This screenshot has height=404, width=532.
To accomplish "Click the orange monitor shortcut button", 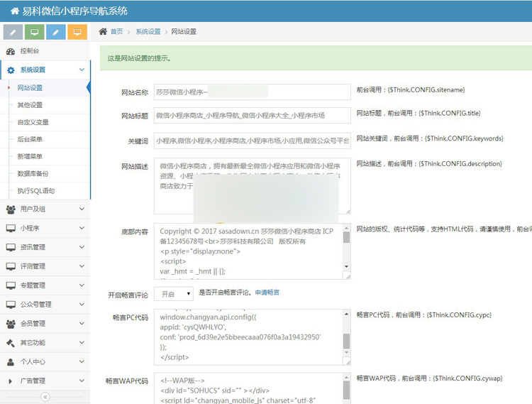I will 77,32.
